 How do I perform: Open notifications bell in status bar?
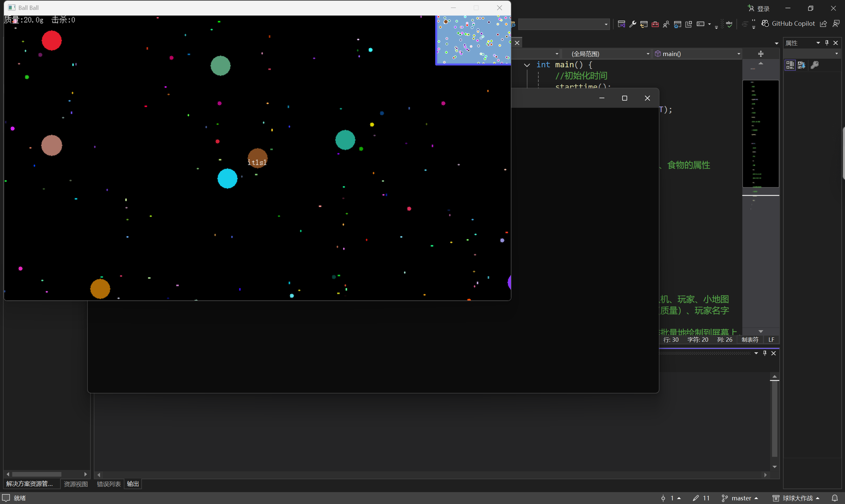(835, 498)
